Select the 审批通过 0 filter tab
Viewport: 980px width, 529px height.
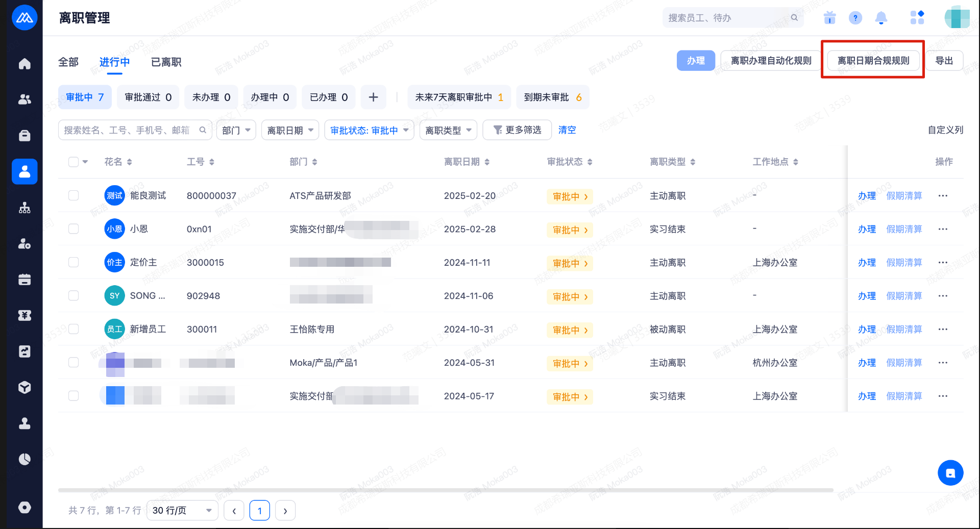(x=148, y=97)
